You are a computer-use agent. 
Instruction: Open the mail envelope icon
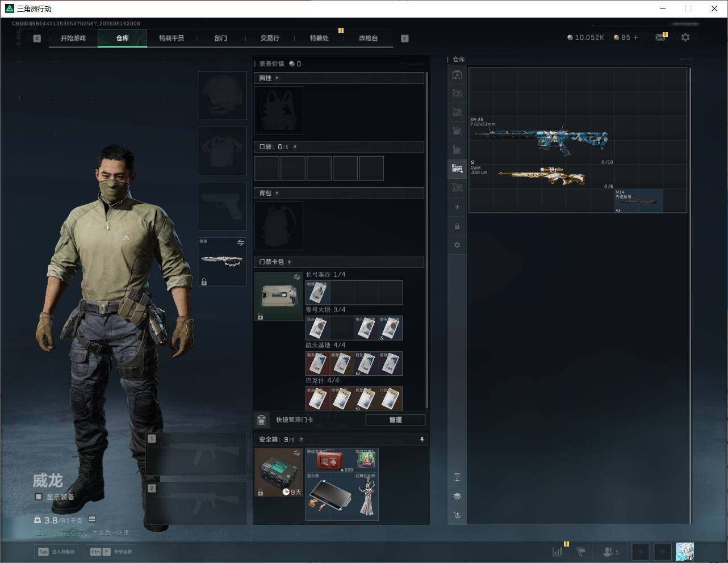(x=660, y=37)
